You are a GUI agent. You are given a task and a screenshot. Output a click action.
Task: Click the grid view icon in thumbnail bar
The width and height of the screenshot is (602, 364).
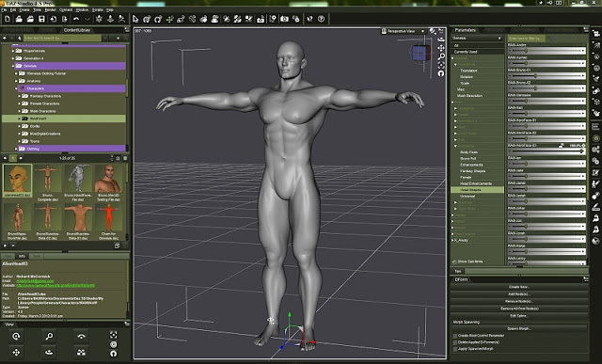pos(118,158)
